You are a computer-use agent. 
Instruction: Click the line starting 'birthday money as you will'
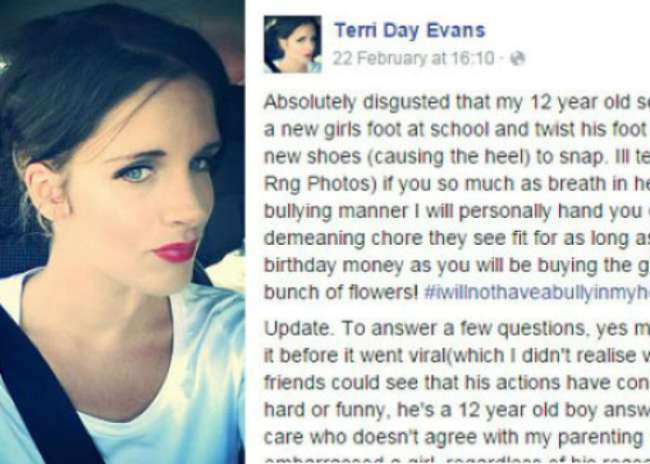pos(456,266)
